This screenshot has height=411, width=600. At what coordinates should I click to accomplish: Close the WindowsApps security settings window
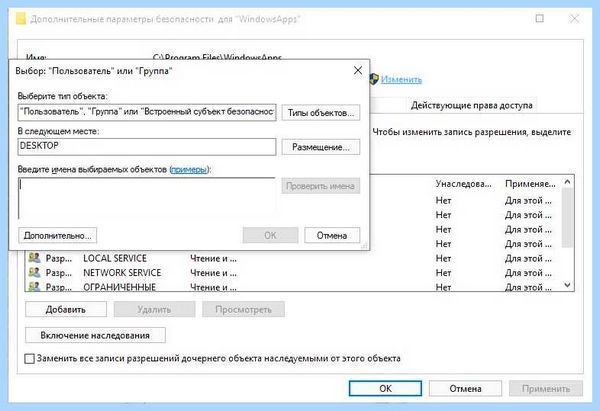[x=574, y=18]
